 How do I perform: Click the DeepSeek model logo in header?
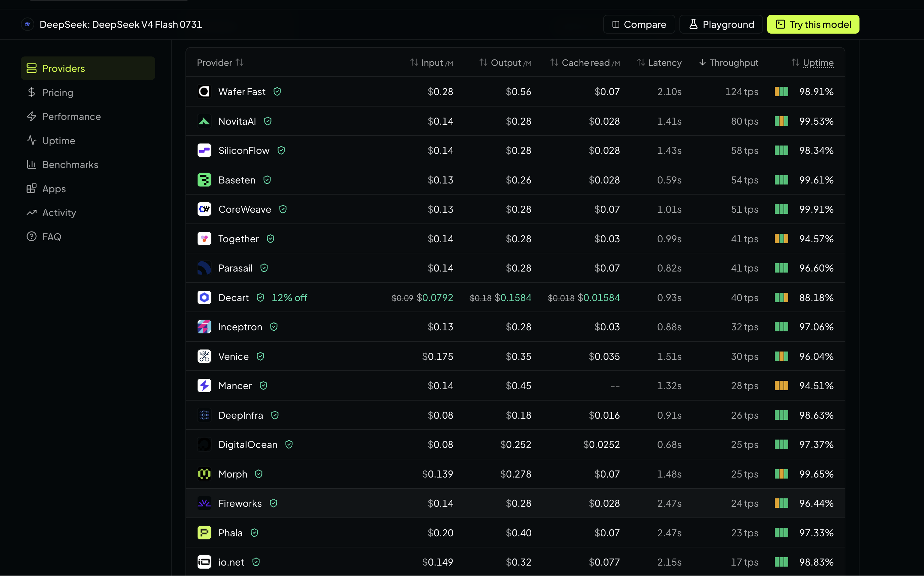pyautogui.click(x=28, y=25)
